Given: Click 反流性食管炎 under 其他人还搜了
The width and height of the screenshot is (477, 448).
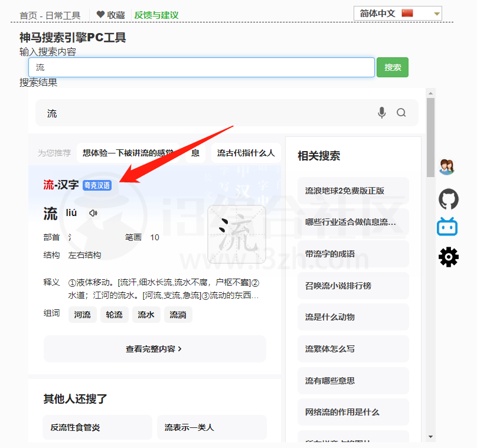Looking at the screenshot, I should tap(97, 427).
